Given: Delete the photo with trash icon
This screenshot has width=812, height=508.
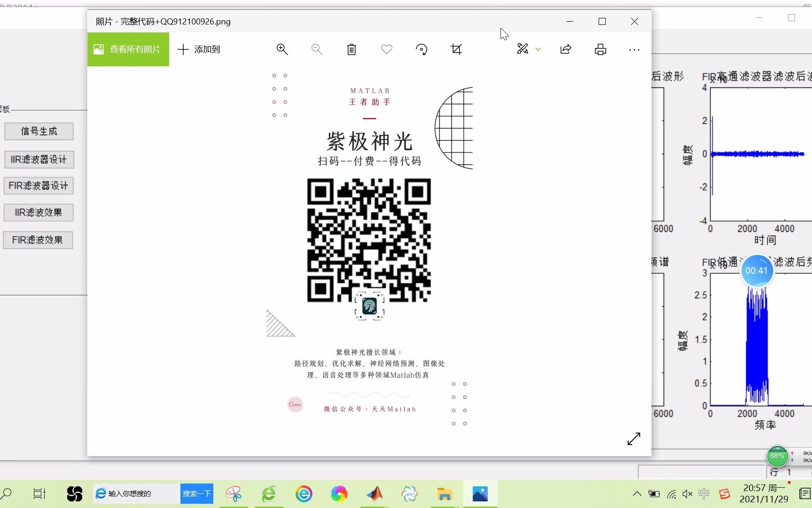Looking at the screenshot, I should (351, 49).
